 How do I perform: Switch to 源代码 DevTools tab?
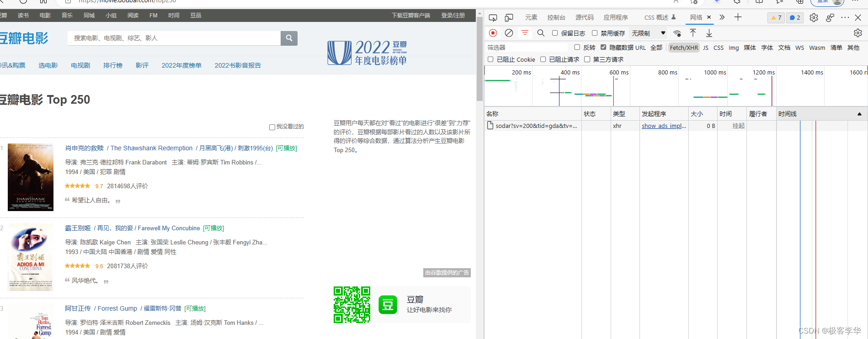585,17
